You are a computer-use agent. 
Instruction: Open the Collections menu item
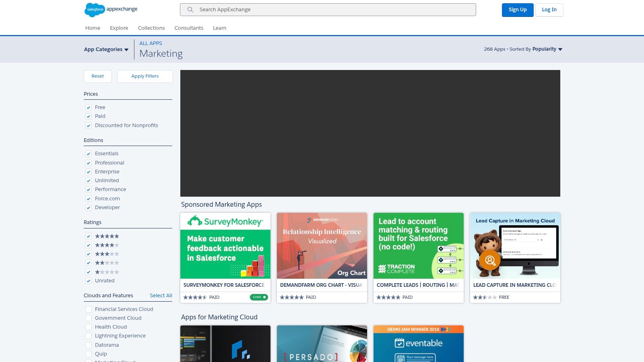[151, 28]
